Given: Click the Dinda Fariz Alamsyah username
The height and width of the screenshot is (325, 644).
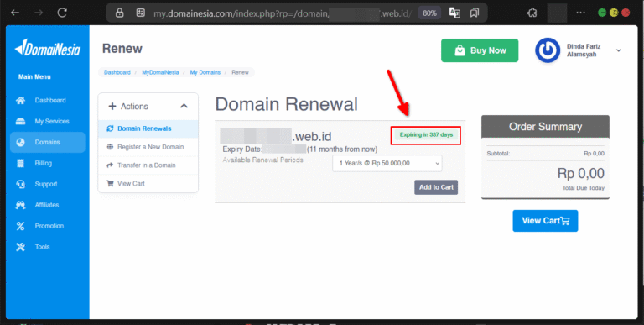Looking at the screenshot, I should [584, 50].
